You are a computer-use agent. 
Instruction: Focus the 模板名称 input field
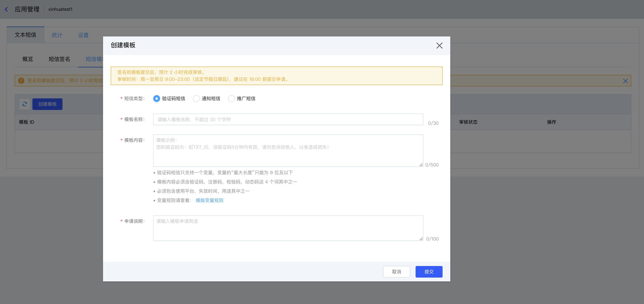pyautogui.click(x=288, y=120)
